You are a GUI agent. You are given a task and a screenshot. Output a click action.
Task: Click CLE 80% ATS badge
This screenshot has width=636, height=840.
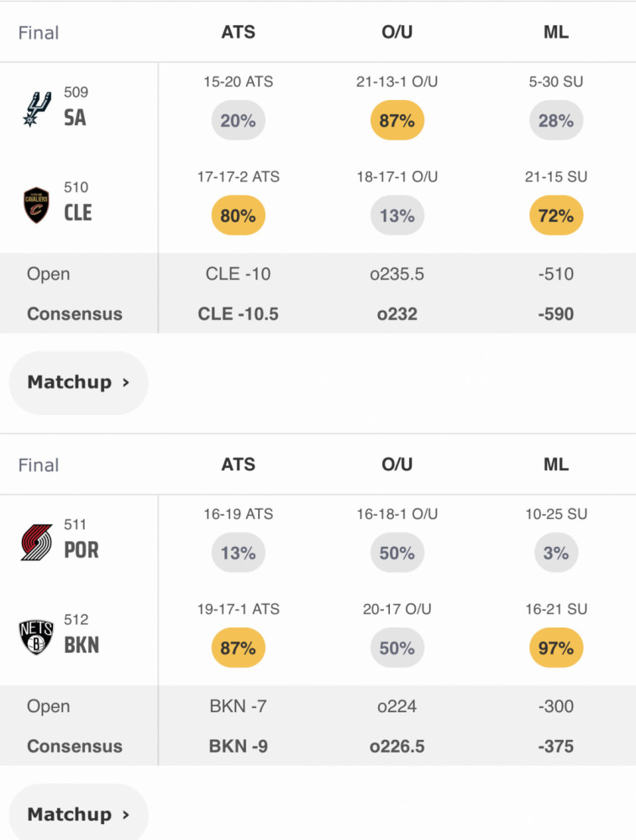(x=239, y=216)
